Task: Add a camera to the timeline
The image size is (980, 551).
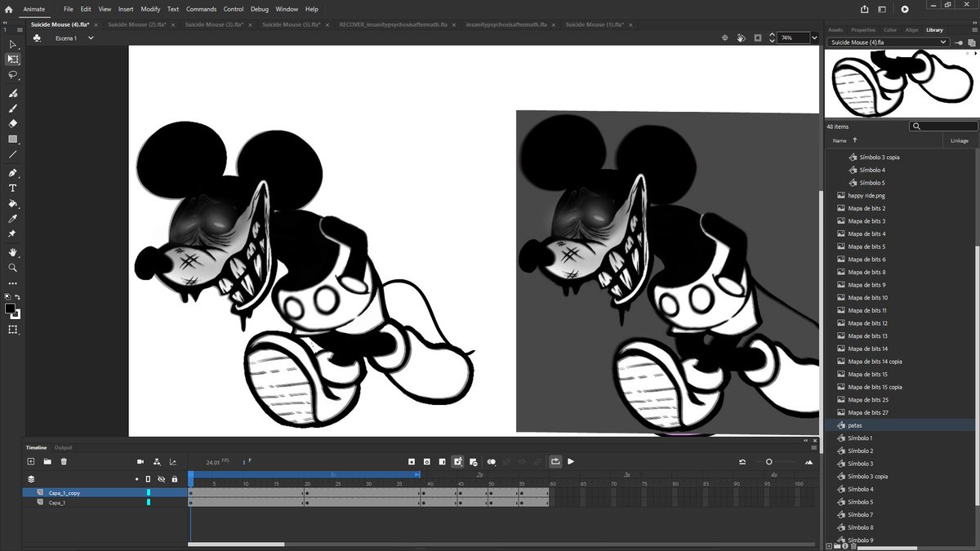Action: coord(140,461)
